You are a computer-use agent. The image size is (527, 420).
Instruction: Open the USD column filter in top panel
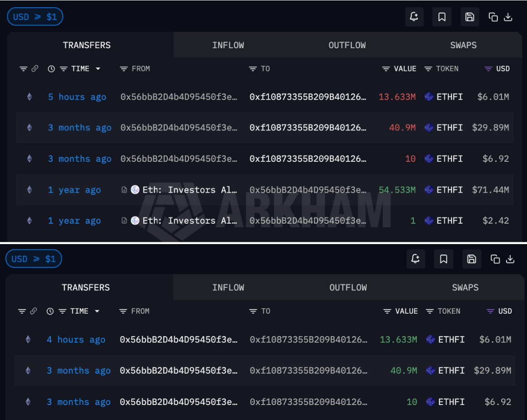(x=488, y=69)
